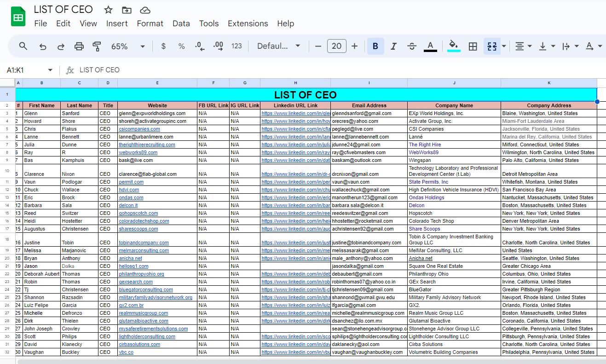Open the text rotation dropdown
This screenshot has width=606, height=364.
594,46
